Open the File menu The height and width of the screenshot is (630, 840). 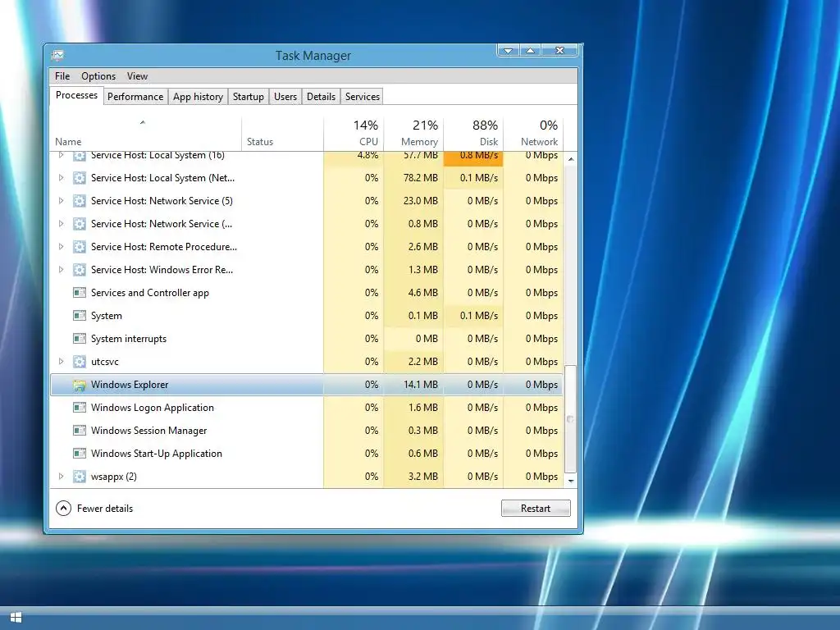(x=62, y=76)
